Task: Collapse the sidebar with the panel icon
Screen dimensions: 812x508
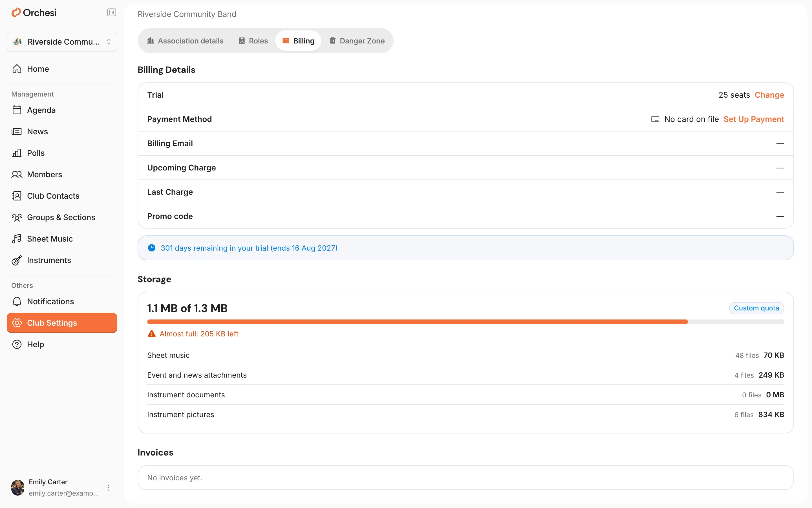Action: click(x=111, y=12)
